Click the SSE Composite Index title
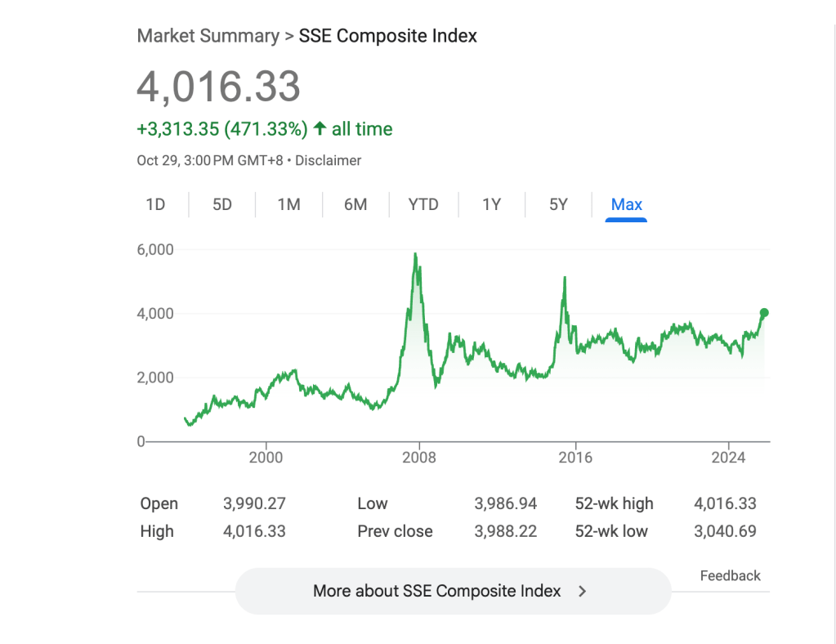Screen dimensions: 836x644 388,36
